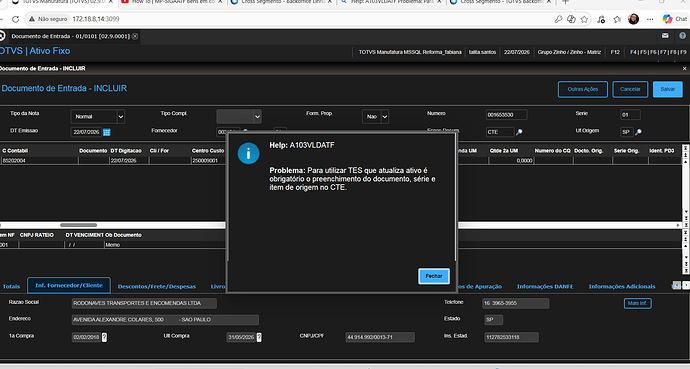Close the help dialog with Fechar
690x369 pixels.
pyautogui.click(x=433, y=276)
